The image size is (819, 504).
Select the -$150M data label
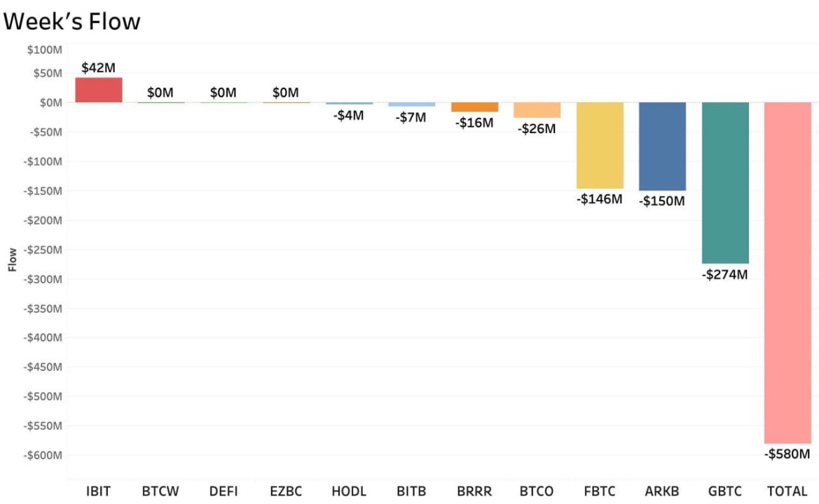(661, 201)
